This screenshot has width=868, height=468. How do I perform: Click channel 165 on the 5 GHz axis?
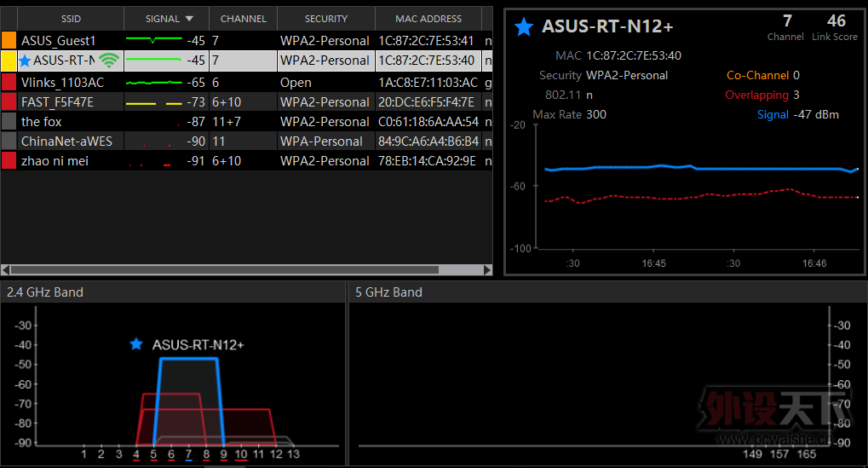pyautogui.click(x=807, y=454)
